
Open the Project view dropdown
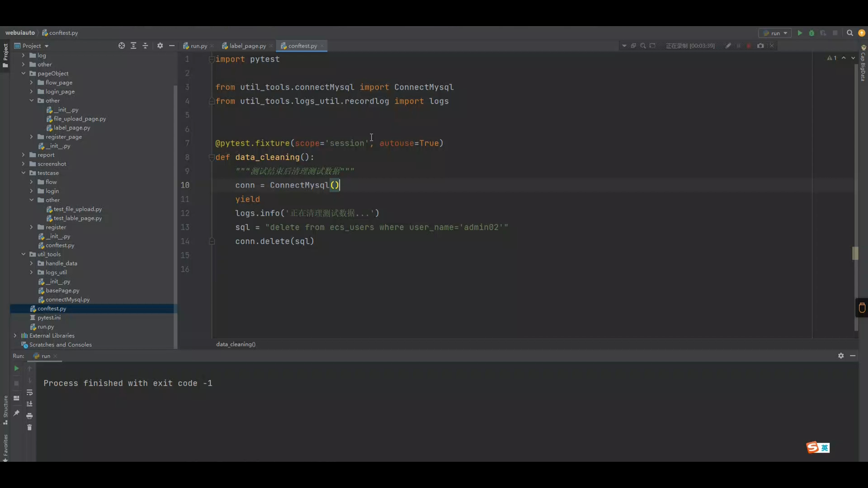pos(32,46)
